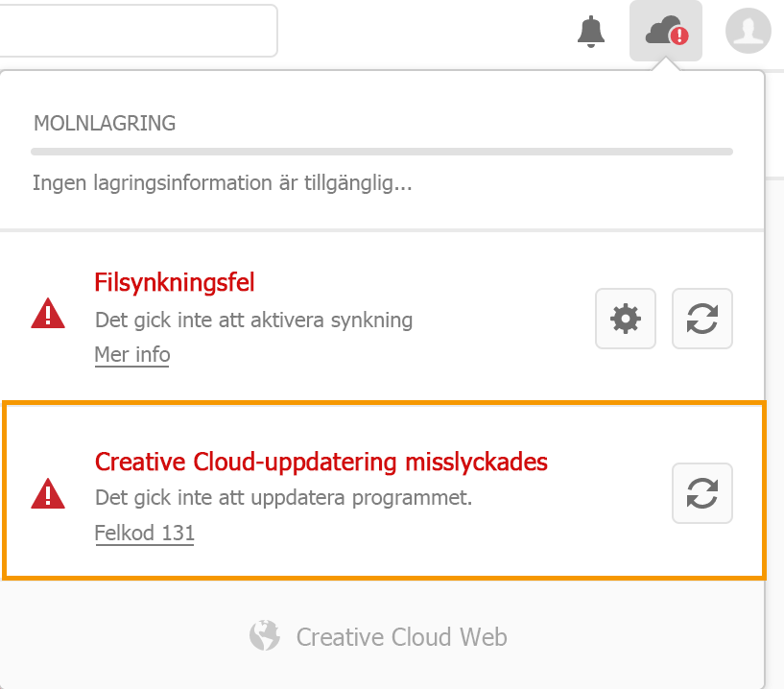Open sync settings via the gear icon

[625, 319]
